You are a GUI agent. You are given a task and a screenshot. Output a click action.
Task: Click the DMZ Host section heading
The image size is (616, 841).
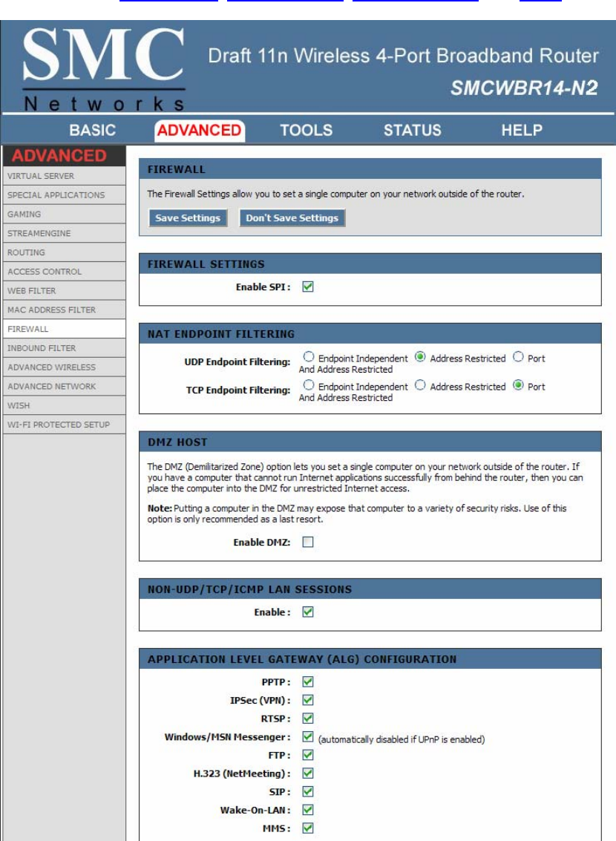click(177, 442)
